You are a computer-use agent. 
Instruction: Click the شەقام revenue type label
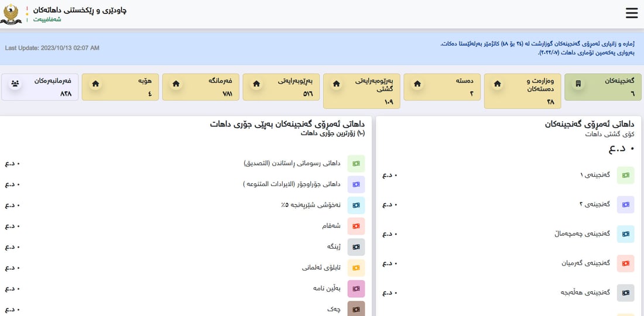[331, 226]
